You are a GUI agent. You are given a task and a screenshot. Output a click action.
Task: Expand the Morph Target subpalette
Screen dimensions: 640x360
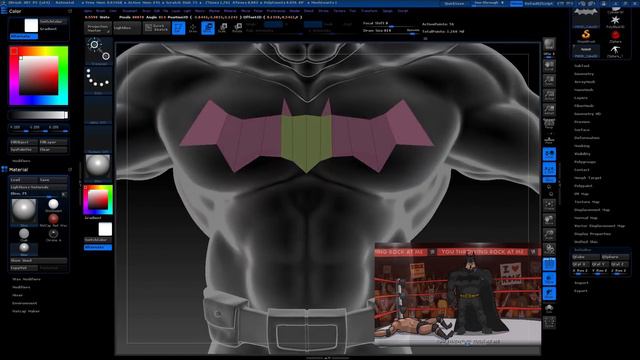point(588,178)
